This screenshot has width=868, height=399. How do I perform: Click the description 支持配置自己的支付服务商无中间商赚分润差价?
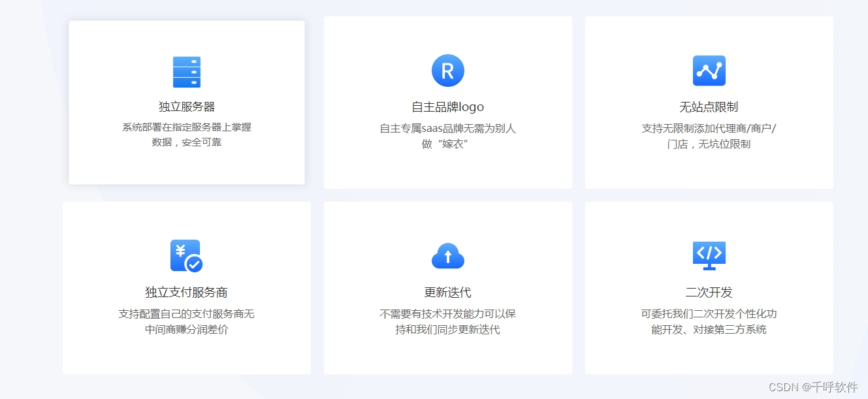point(187,322)
